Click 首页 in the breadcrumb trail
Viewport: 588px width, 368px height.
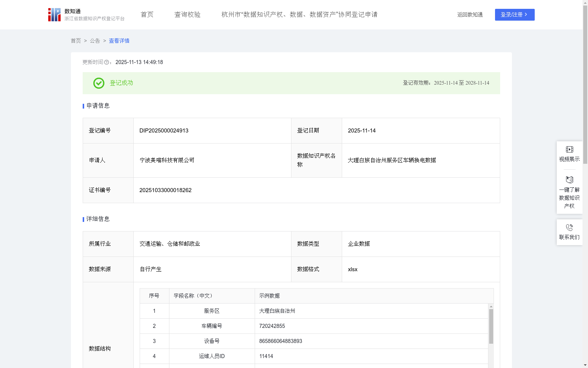pyautogui.click(x=76, y=41)
